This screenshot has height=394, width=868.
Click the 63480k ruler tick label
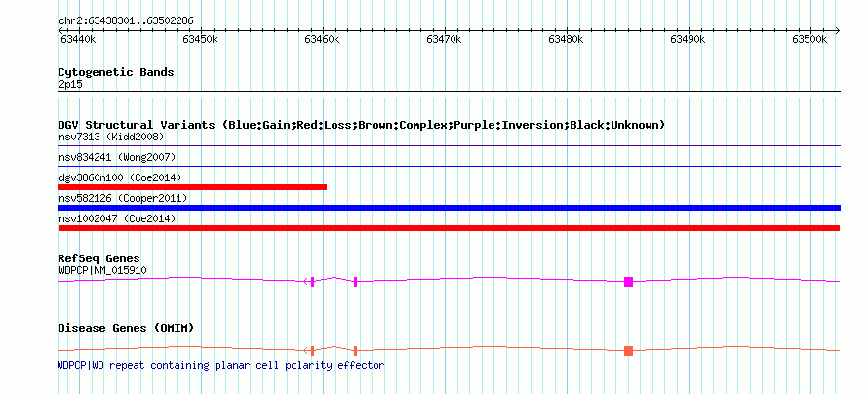(566, 39)
